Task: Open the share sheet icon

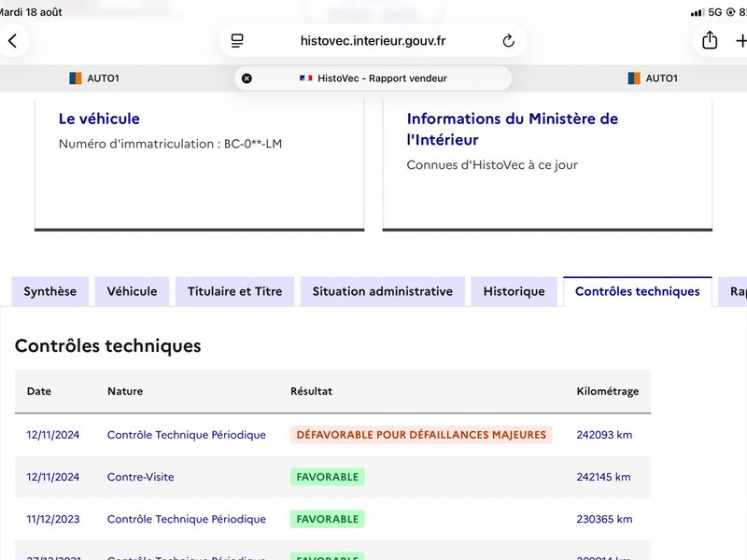Action: 710,40
